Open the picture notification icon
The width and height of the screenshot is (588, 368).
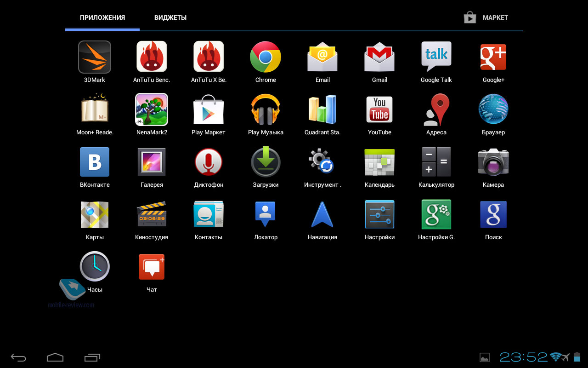pyautogui.click(x=484, y=357)
